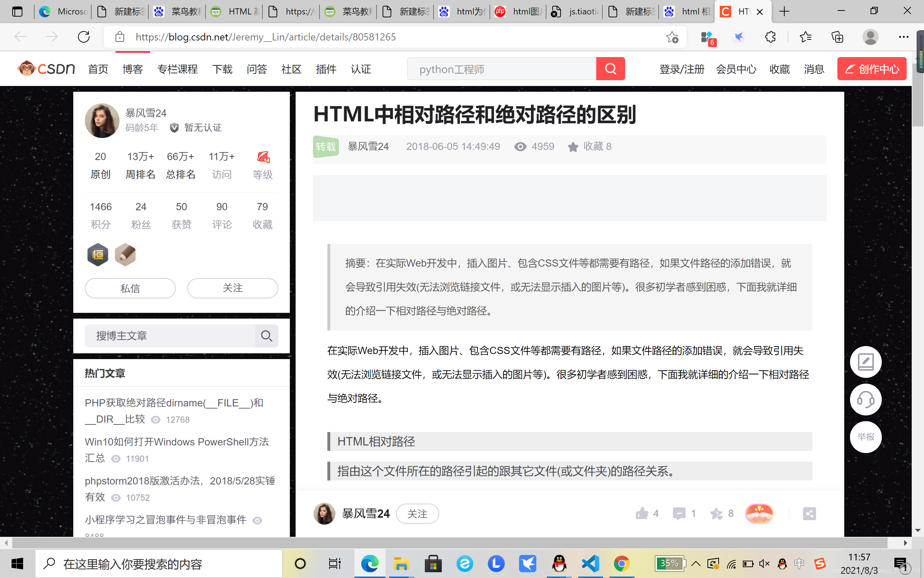
Task: Click the thumbs-up like icon
Action: point(642,513)
